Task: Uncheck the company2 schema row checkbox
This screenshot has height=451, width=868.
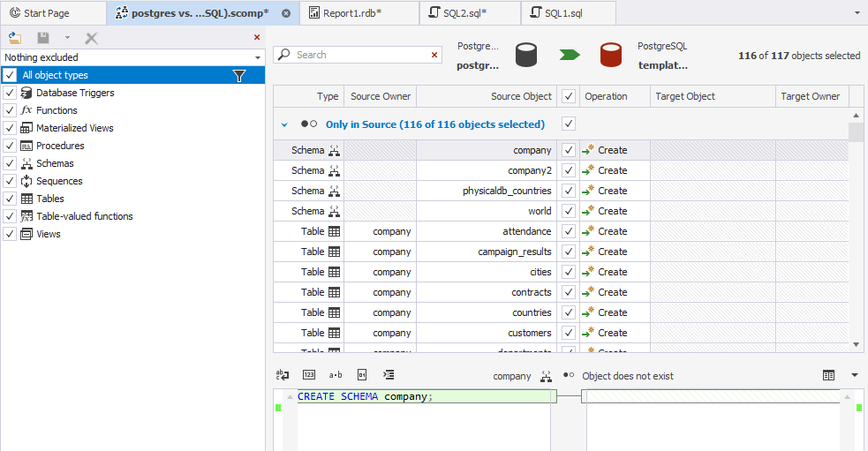Action: [569, 170]
